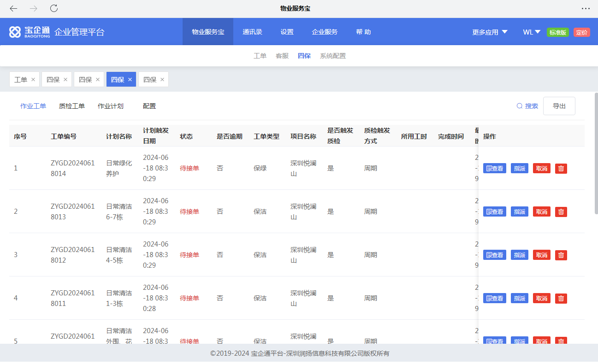Click plan name 日常清洁4-5栋

tap(119, 255)
